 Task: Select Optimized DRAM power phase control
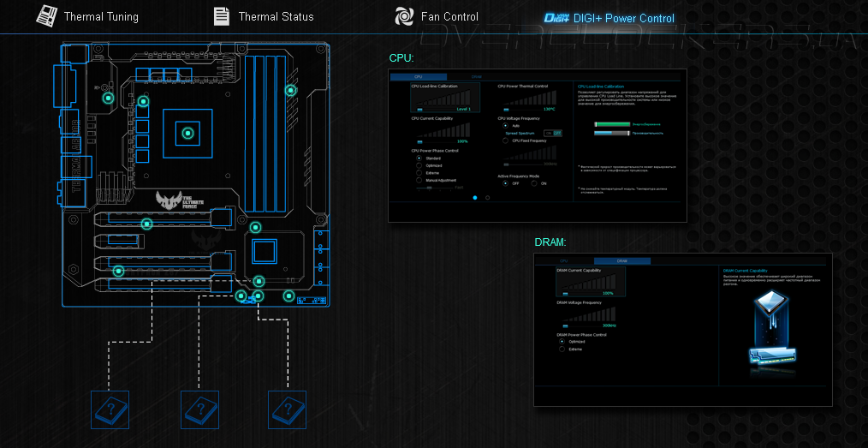(562, 341)
